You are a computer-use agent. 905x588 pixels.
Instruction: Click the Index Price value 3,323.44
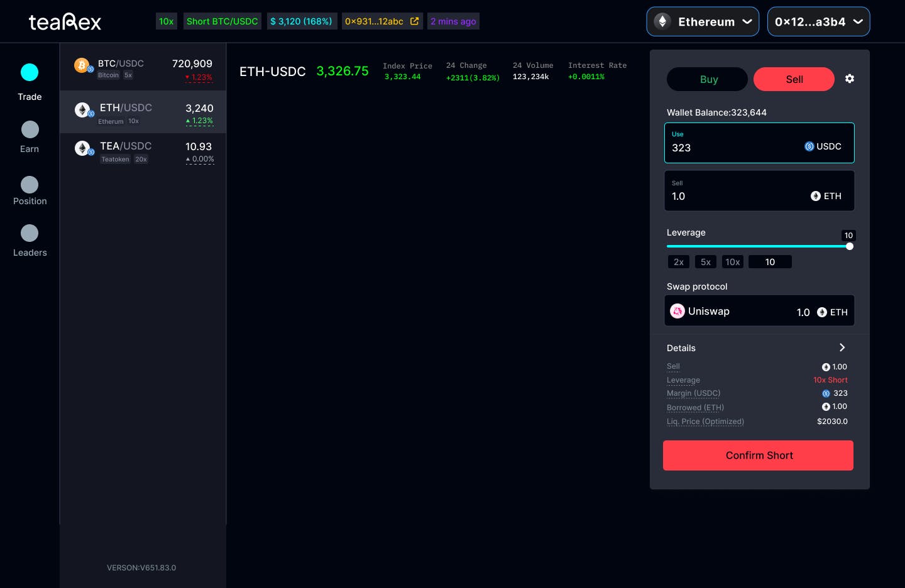(403, 77)
